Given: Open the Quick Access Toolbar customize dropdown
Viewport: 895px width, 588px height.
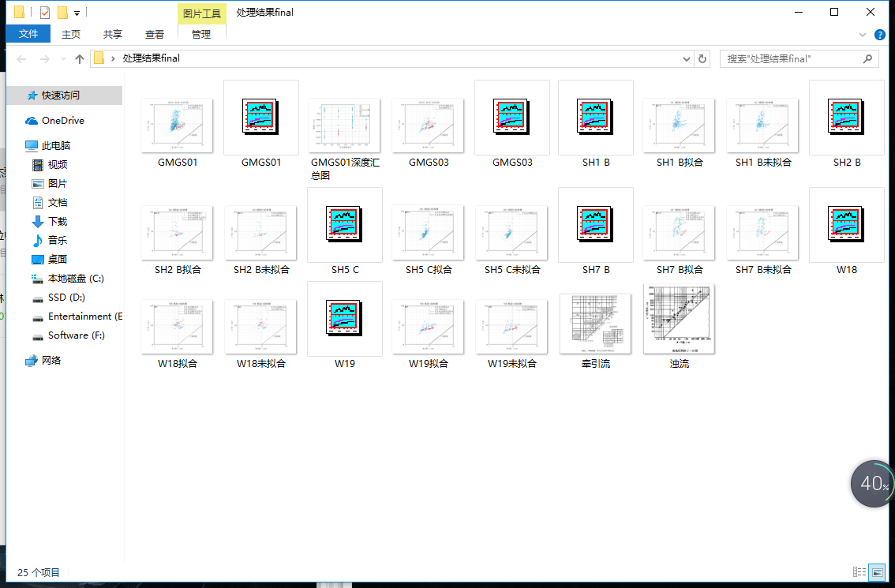Looking at the screenshot, I should (77, 13).
